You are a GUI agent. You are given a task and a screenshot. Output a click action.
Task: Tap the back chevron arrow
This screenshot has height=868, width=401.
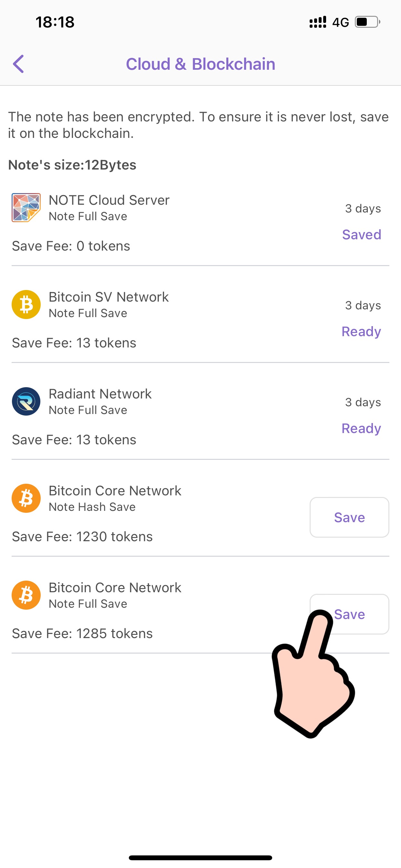coord(19,64)
